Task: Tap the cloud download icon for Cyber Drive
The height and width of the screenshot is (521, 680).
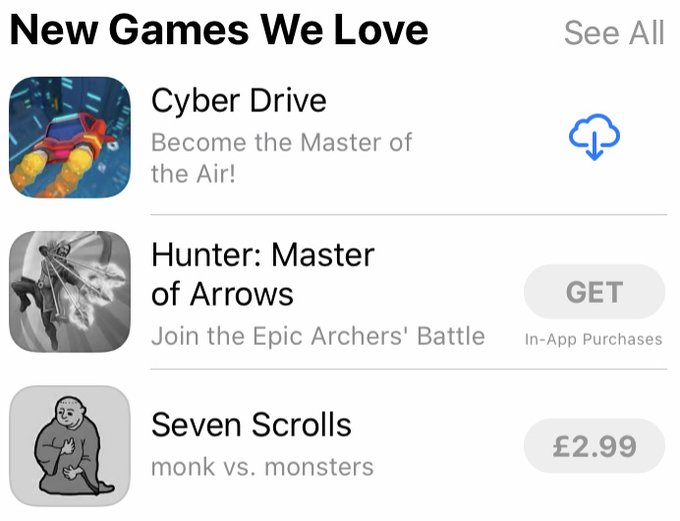Action: 594,137
